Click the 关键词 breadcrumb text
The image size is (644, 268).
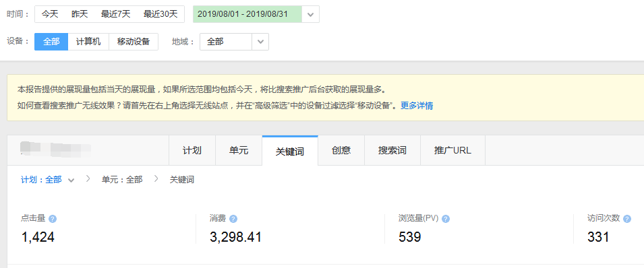(182, 179)
